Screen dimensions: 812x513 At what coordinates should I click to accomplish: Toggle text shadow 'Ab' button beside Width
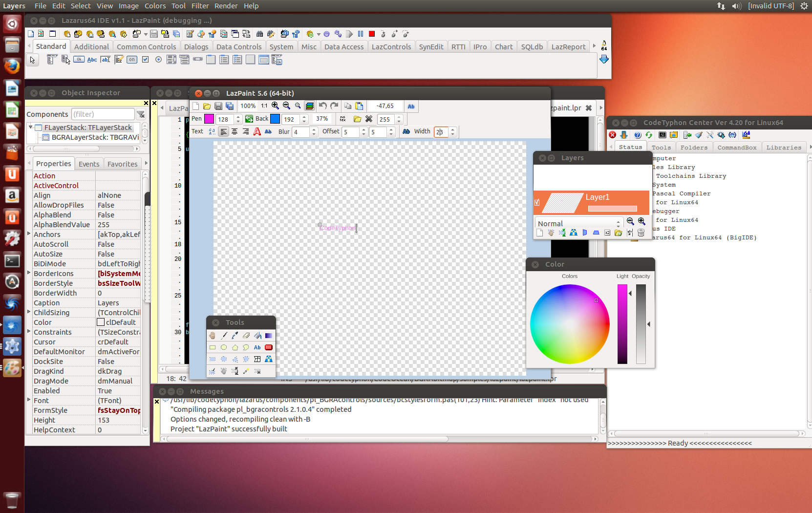tap(406, 131)
